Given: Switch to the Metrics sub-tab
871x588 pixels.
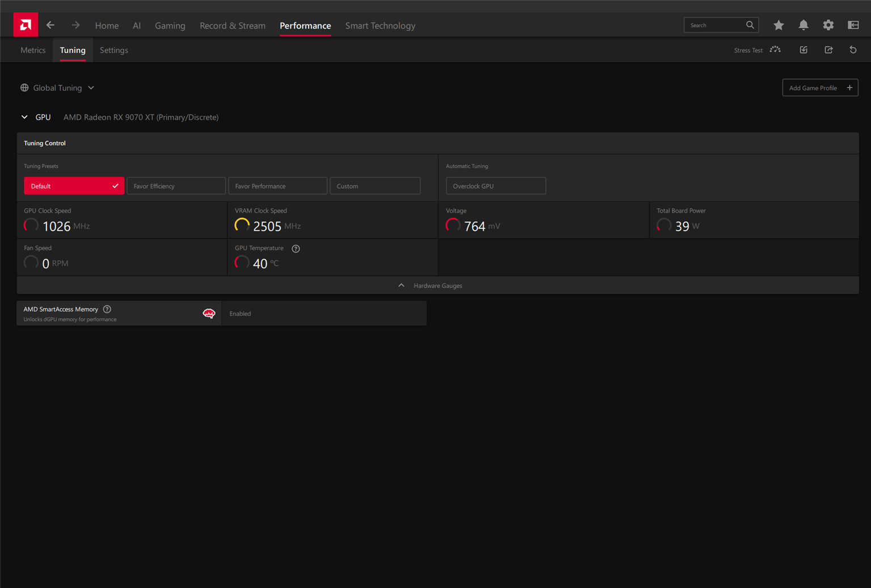Looking at the screenshot, I should click(x=33, y=50).
